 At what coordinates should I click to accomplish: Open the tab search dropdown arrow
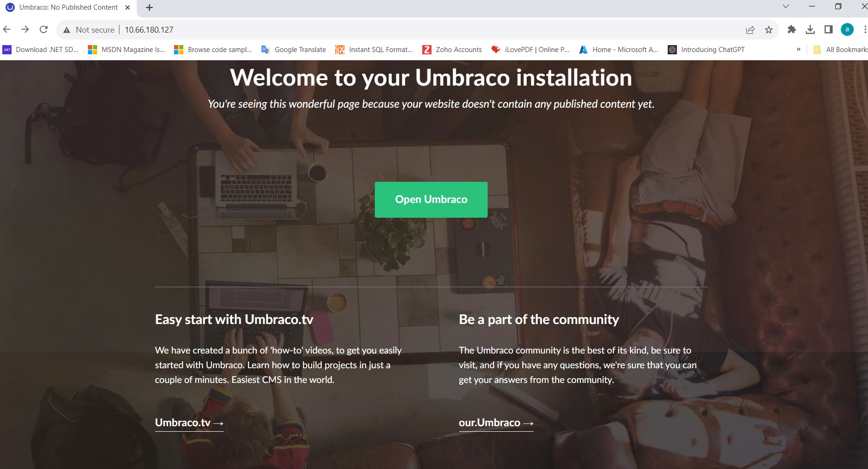pos(786,6)
